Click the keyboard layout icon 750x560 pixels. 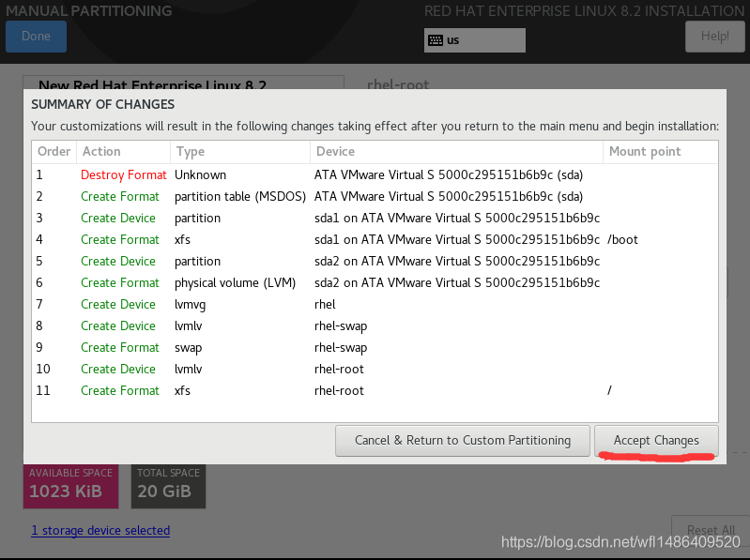coord(436,40)
